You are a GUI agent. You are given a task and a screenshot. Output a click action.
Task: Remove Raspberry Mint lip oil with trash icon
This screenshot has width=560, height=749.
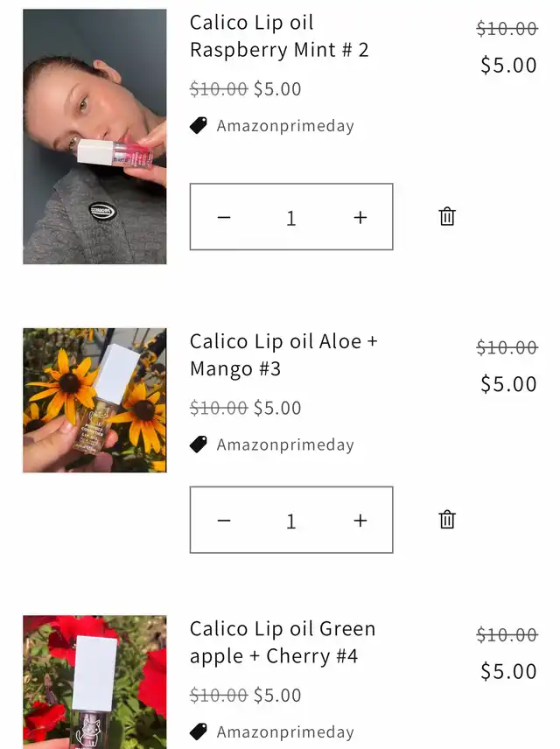point(447,216)
